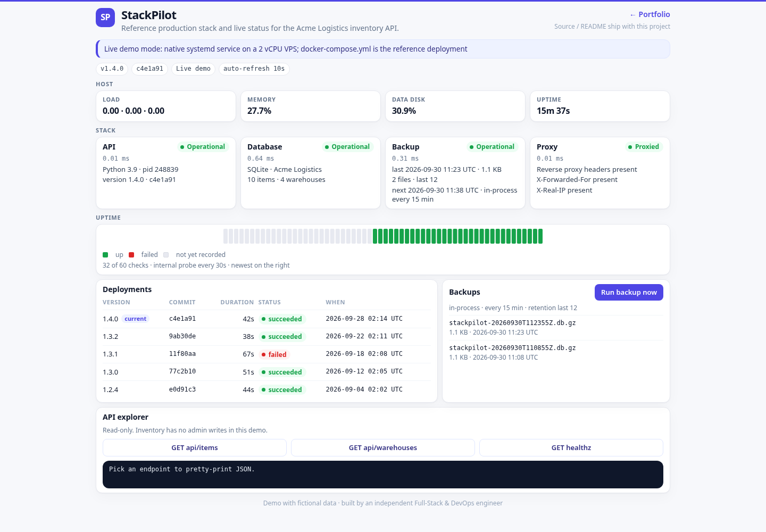The image size is (766, 532).
Task: Click the Load 0.00 · 0.00 · 0.00 value
Action: (134, 111)
